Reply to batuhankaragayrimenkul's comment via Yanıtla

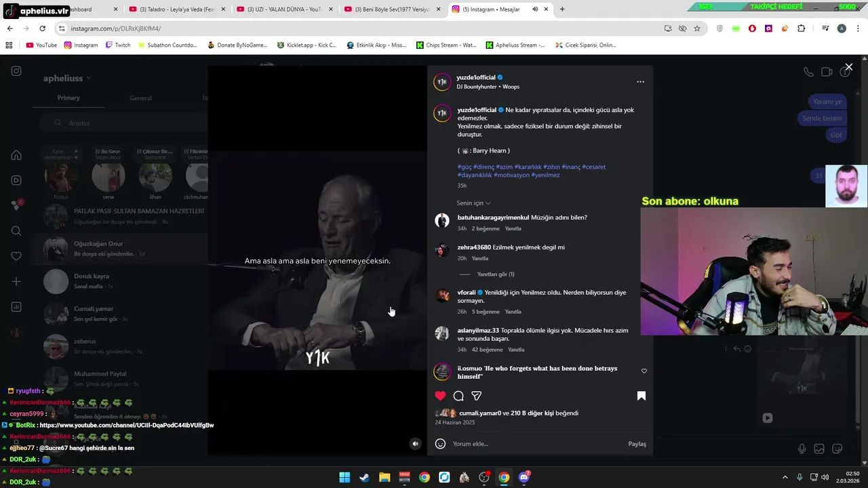tap(513, 229)
